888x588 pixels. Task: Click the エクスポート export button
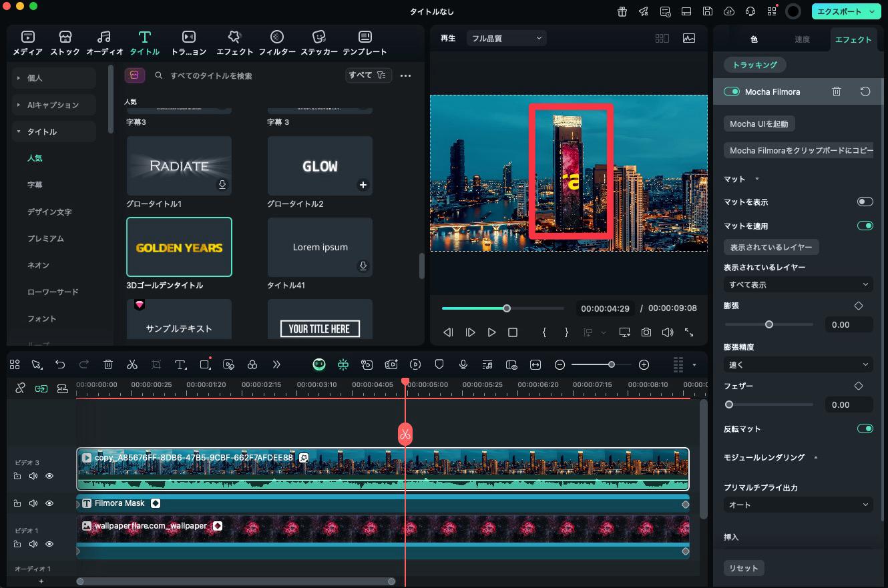[x=846, y=11]
